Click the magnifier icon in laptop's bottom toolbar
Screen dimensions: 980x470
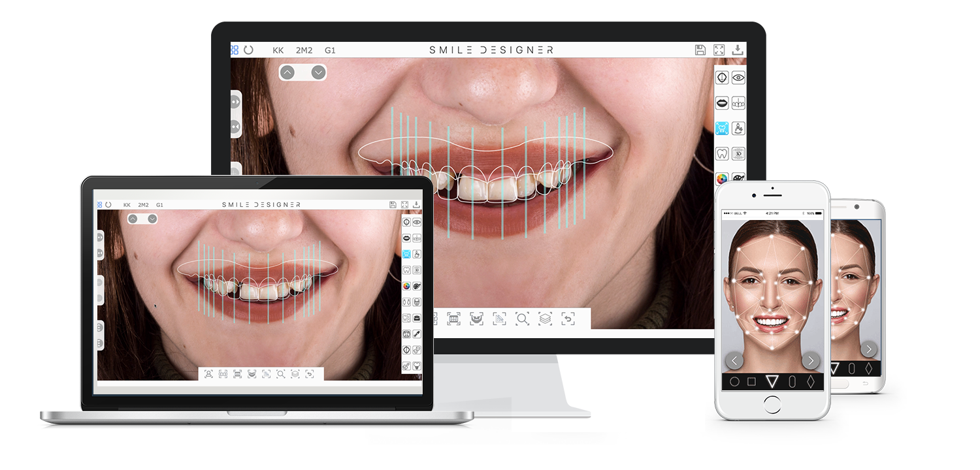(x=280, y=374)
